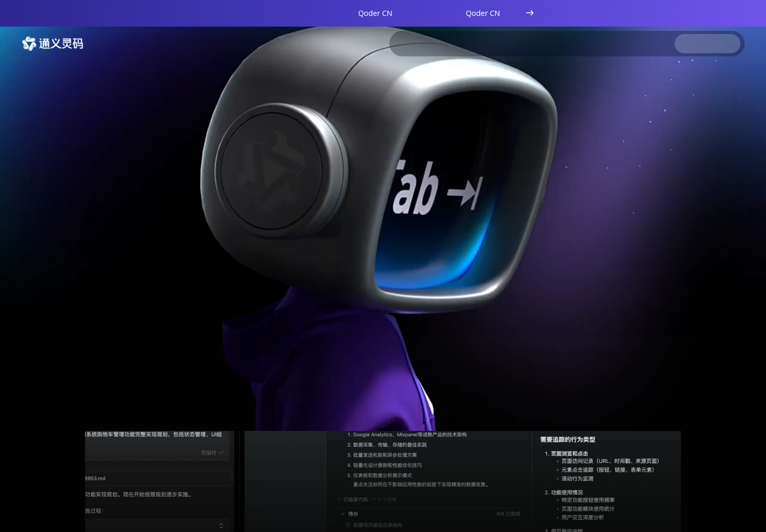Click the arrow icon in the top banner

coord(530,13)
